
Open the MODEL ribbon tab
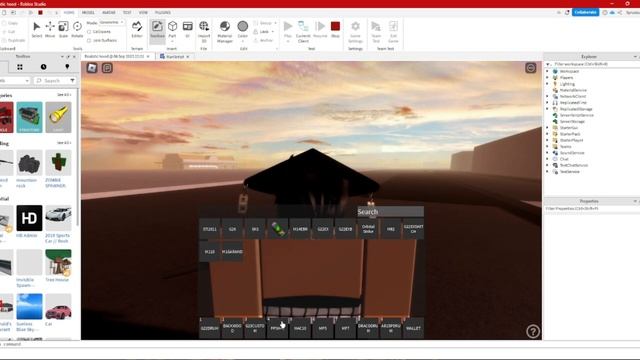(x=88, y=13)
